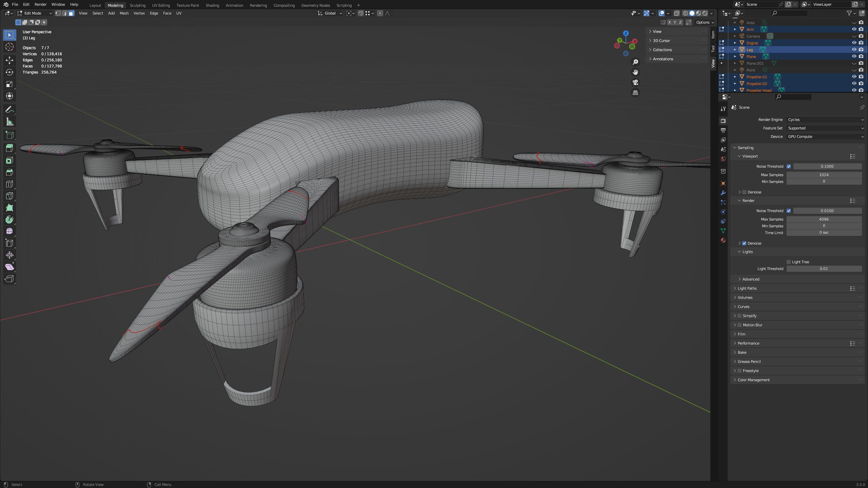Open the Device GPU Compute dropdown
The height and width of the screenshot is (488, 868).
click(825, 137)
